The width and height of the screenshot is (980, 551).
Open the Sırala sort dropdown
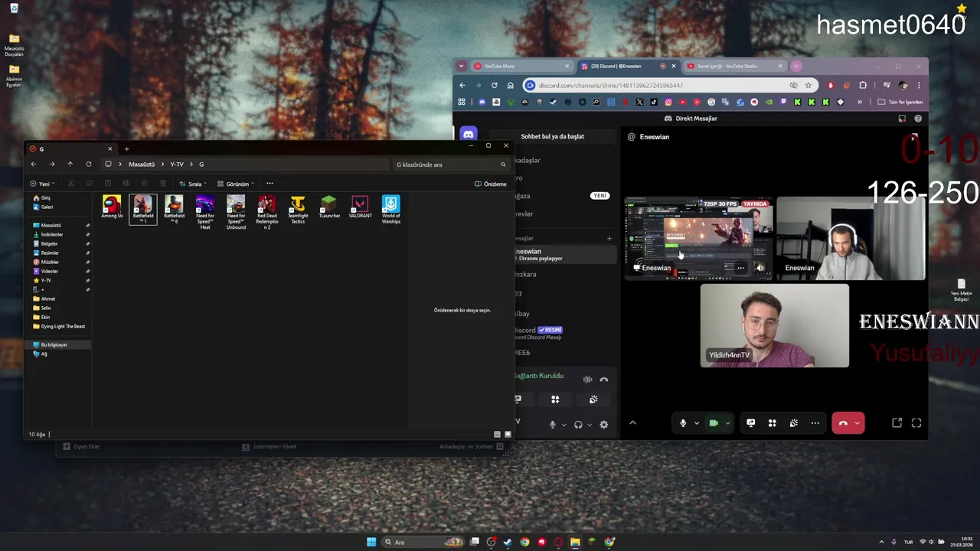click(x=193, y=184)
